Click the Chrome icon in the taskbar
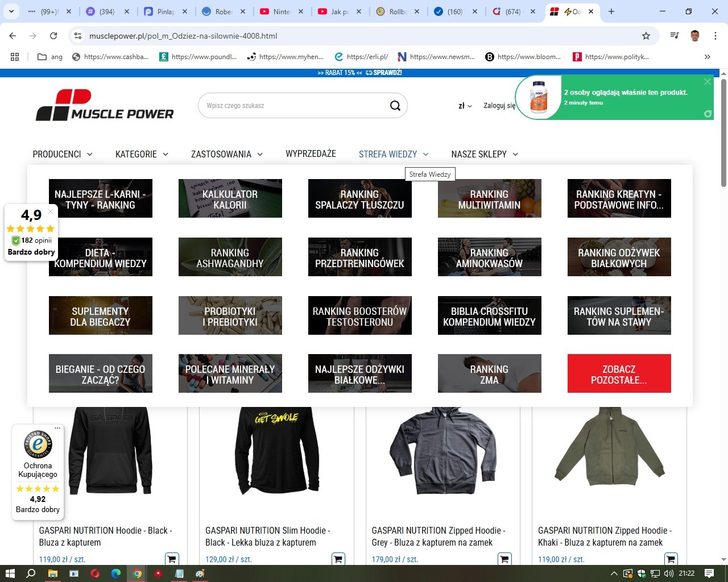This screenshot has height=582, width=728. [x=137, y=573]
